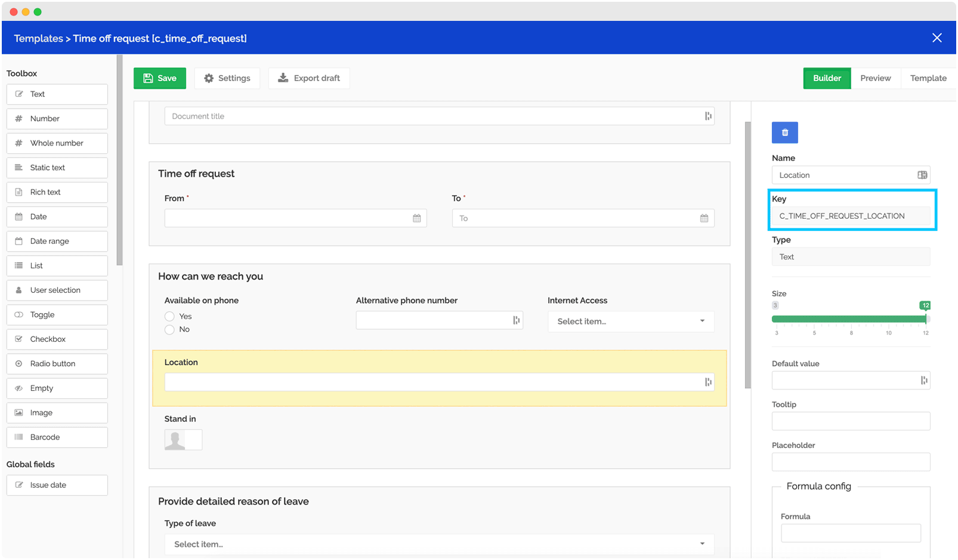Add a Rich text field from toolbox

point(57,192)
